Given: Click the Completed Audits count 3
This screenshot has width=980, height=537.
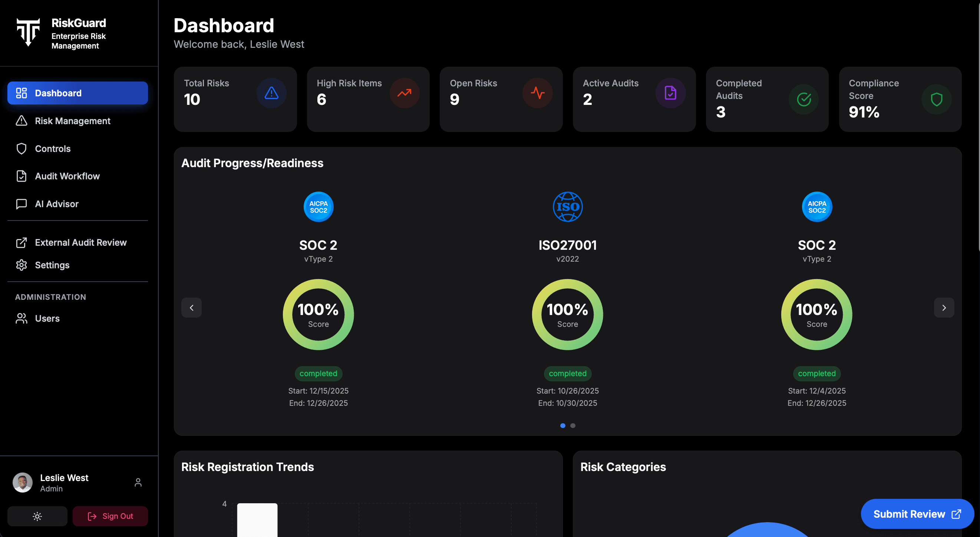Looking at the screenshot, I should [x=720, y=112].
